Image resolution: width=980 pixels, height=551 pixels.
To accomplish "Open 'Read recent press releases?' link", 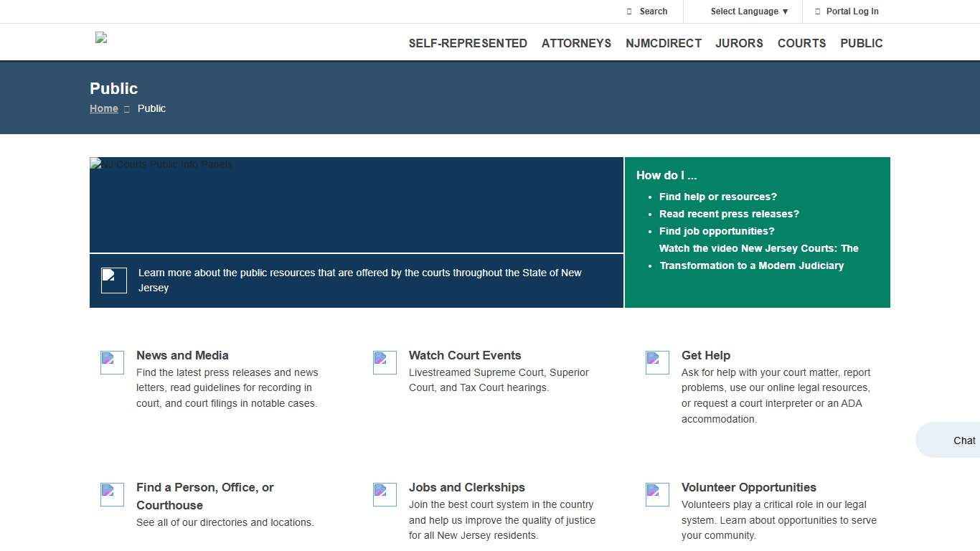I will coord(729,214).
